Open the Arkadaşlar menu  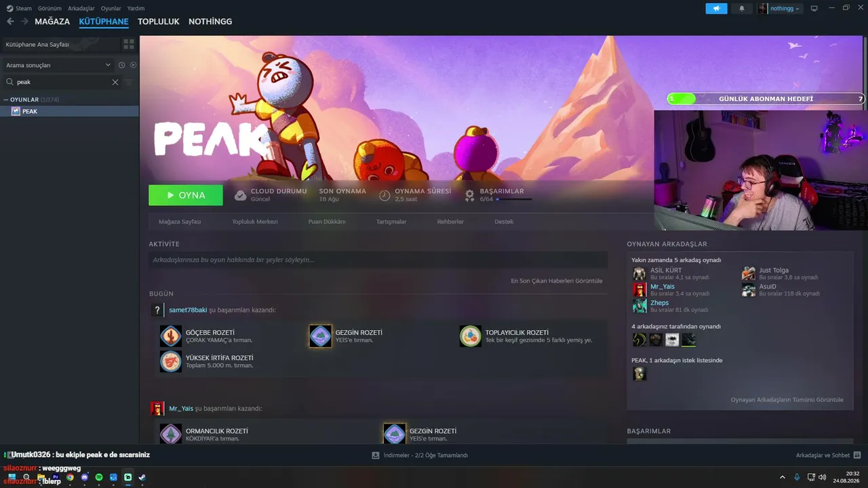(81, 8)
